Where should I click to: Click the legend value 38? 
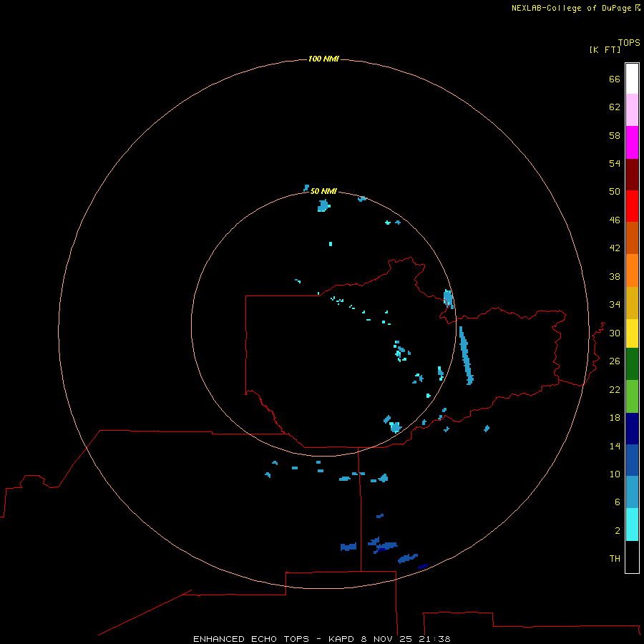pyautogui.click(x=615, y=276)
